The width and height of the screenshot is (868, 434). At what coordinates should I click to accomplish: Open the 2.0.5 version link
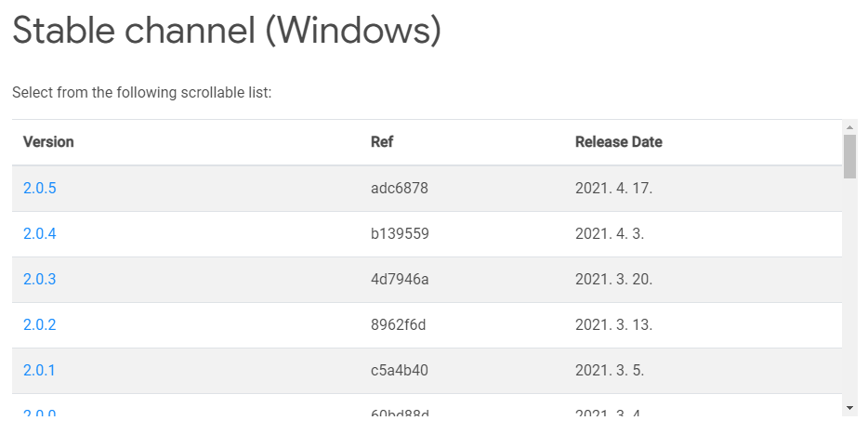(39, 189)
